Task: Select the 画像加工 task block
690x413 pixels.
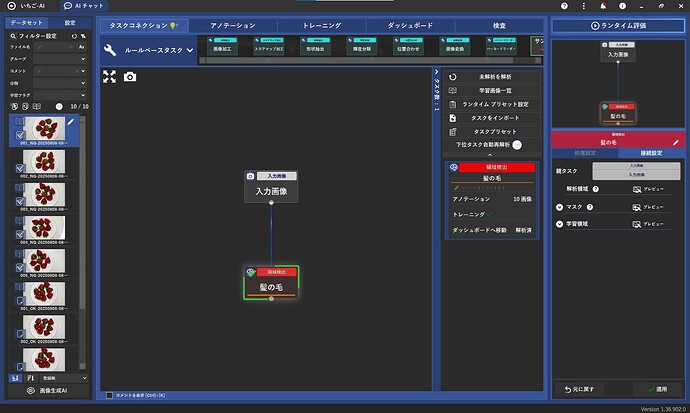Action: 222,46
